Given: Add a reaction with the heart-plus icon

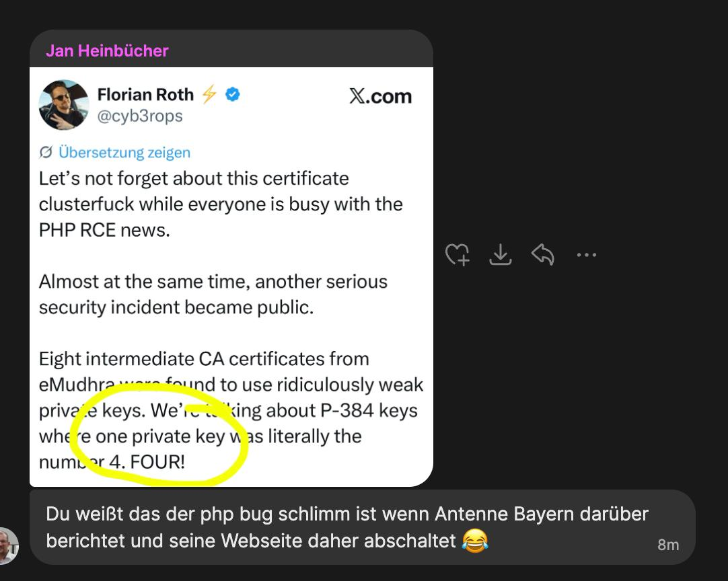Looking at the screenshot, I should point(458,255).
